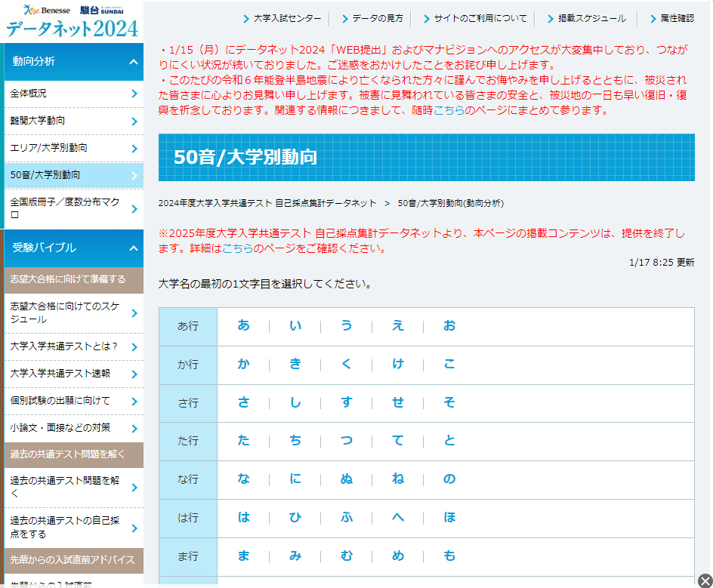Select kana ち

pos(295,440)
